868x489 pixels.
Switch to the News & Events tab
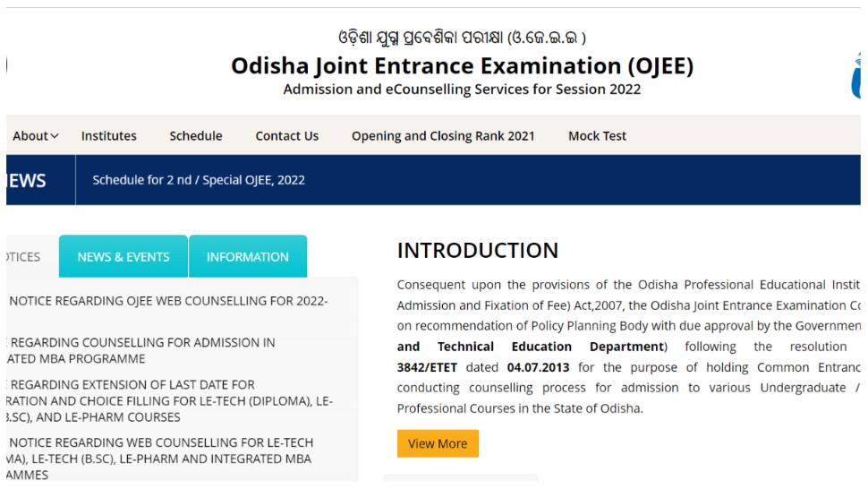point(123,256)
